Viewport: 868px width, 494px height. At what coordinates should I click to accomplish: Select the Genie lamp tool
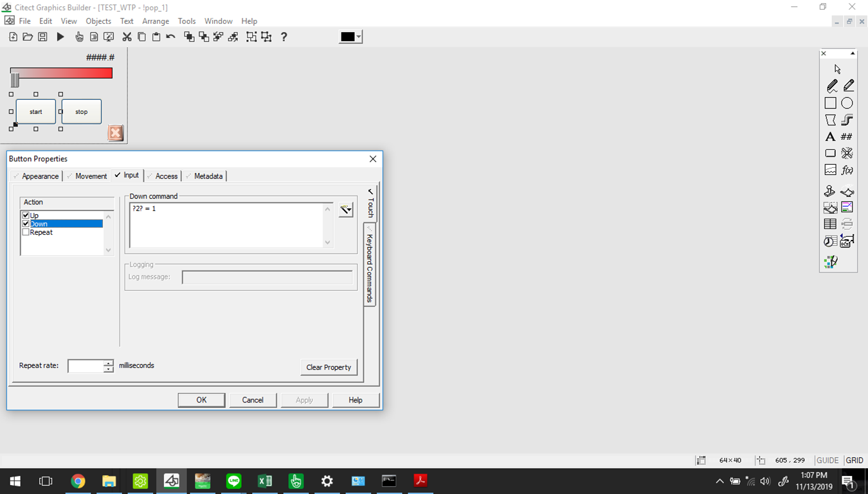pos(847,191)
